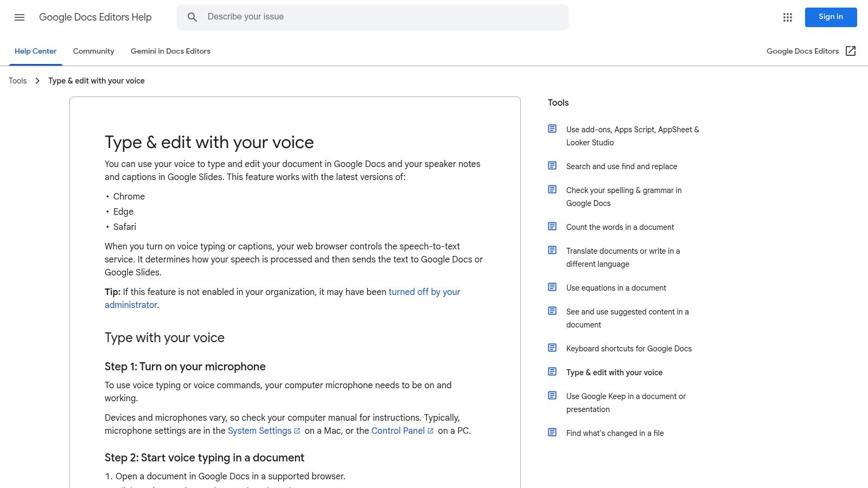Open 'Translate documents or write in a different language'
This screenshot has height=488, width=868.
pyautogui.click(x=623, y=258)
